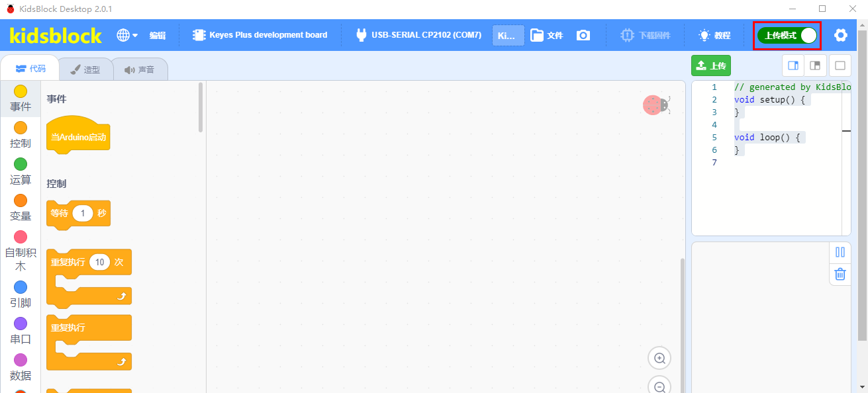The width and height of the screenshot is (868, 393).
Task: Click the '// generated by KidsBlo' comment line
Action: click(x=792, y=87)
